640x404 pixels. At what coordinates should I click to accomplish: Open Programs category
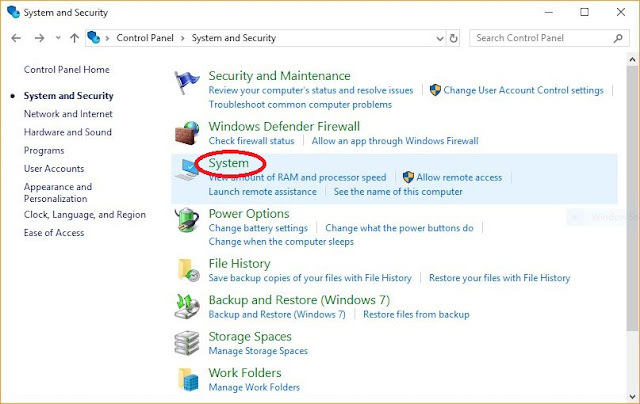pos(44,151)
